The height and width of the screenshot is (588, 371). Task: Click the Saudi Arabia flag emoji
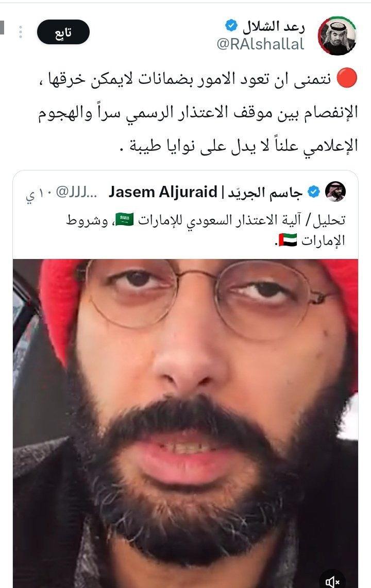[124, 220]
